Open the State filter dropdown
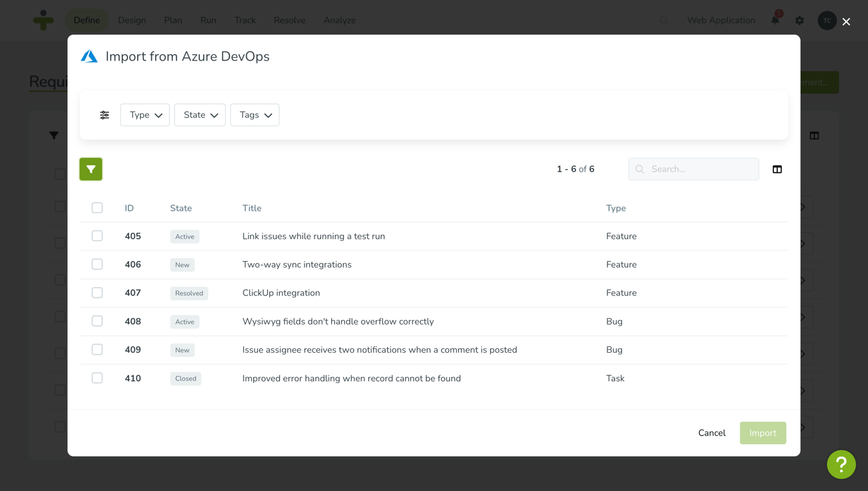Image resolution: width=868 pixels, height=491 pixels. coord(199,114)
